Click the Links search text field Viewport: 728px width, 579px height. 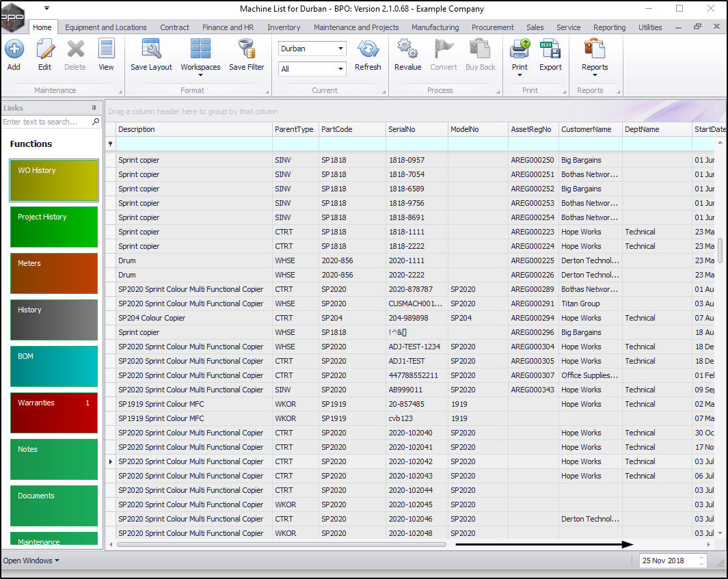45,122
